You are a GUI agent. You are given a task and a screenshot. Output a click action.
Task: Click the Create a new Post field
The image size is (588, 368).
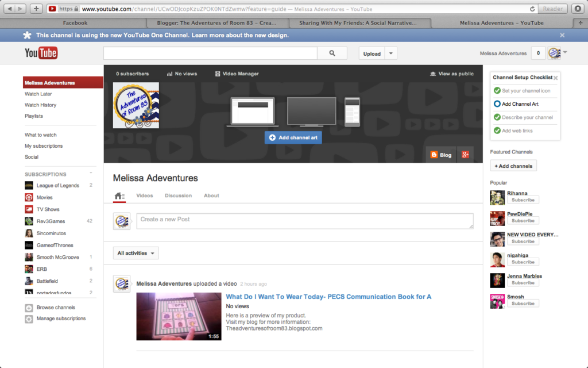[305, 221]
